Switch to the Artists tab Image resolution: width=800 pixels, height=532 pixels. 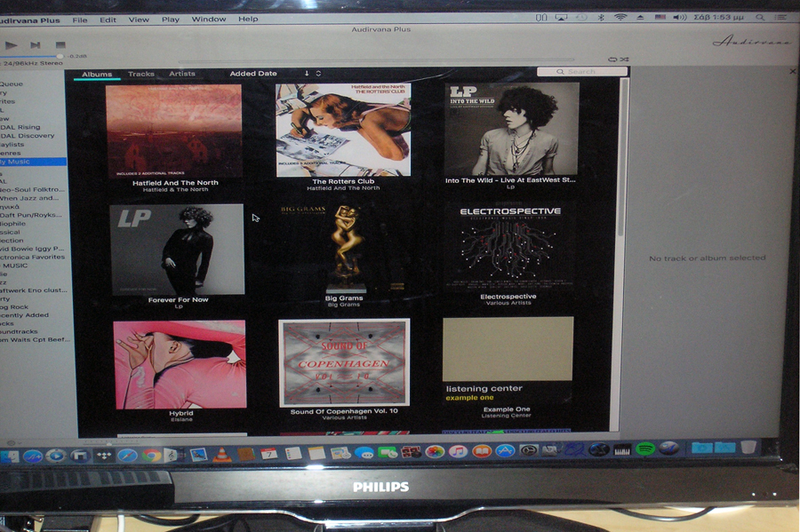coord(182,74)
